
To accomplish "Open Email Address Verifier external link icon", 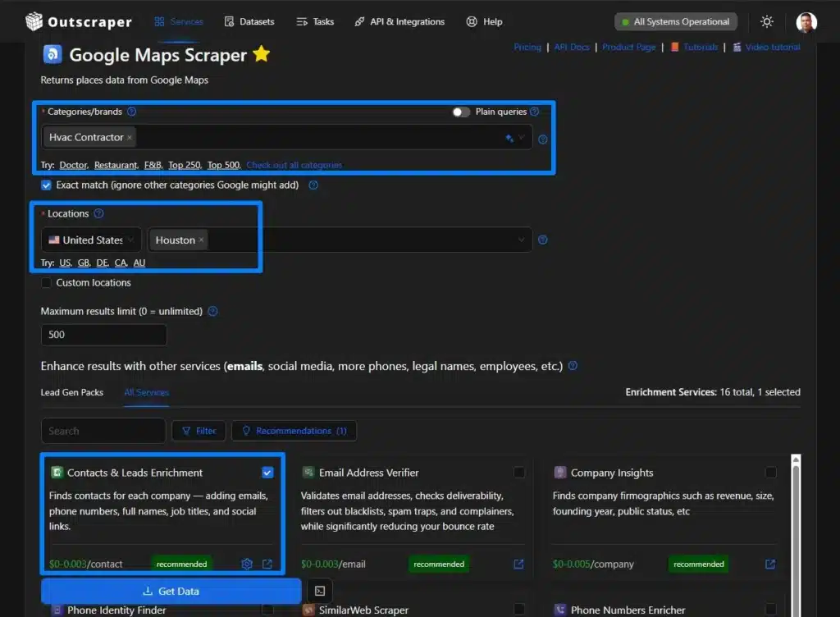I will pos(518,564).
